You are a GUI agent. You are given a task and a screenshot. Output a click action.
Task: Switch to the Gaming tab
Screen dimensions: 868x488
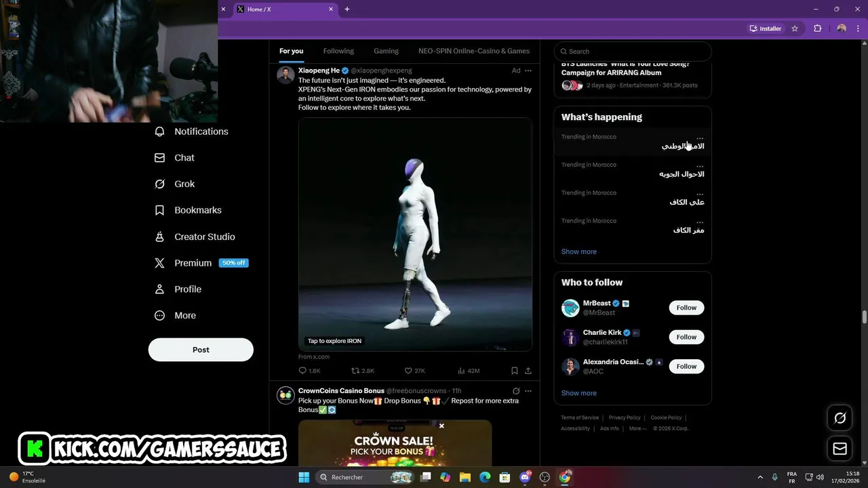tap(386, 51)
